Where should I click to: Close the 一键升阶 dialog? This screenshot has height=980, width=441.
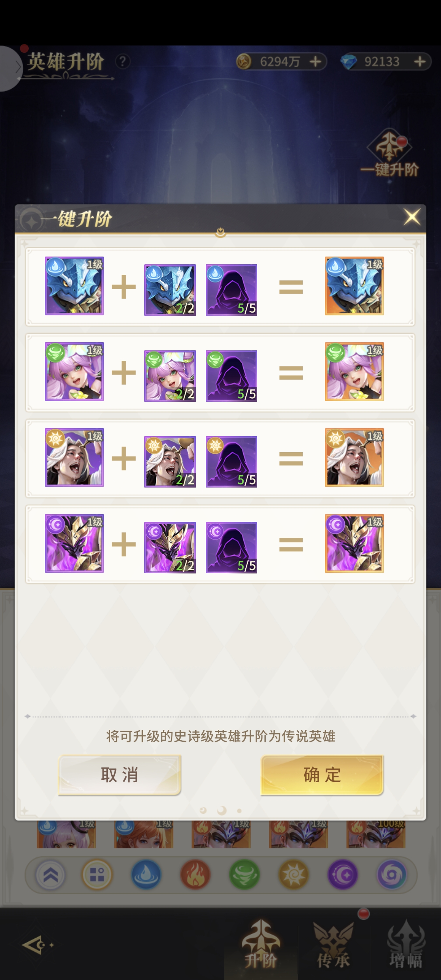pyautogui.click(x=412, y=217)
